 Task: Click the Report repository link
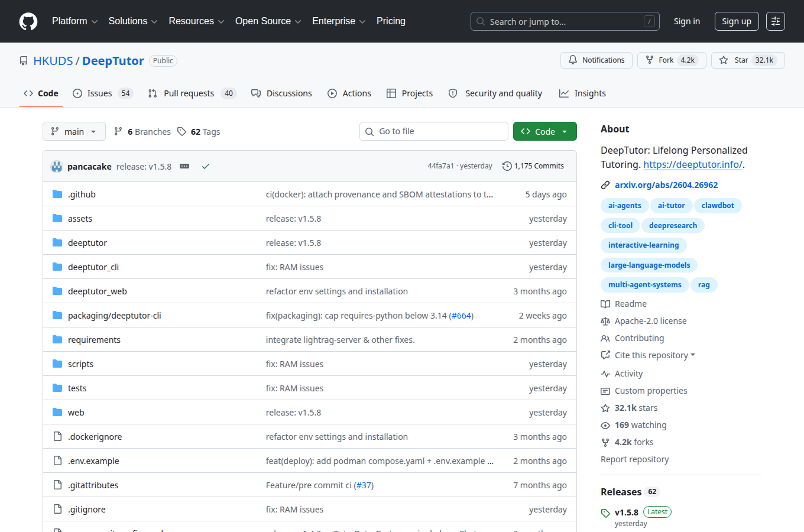pos(635,459)
